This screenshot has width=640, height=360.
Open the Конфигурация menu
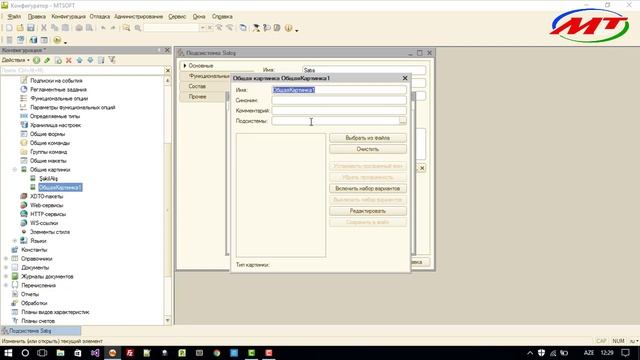click(x=68, y=17)
